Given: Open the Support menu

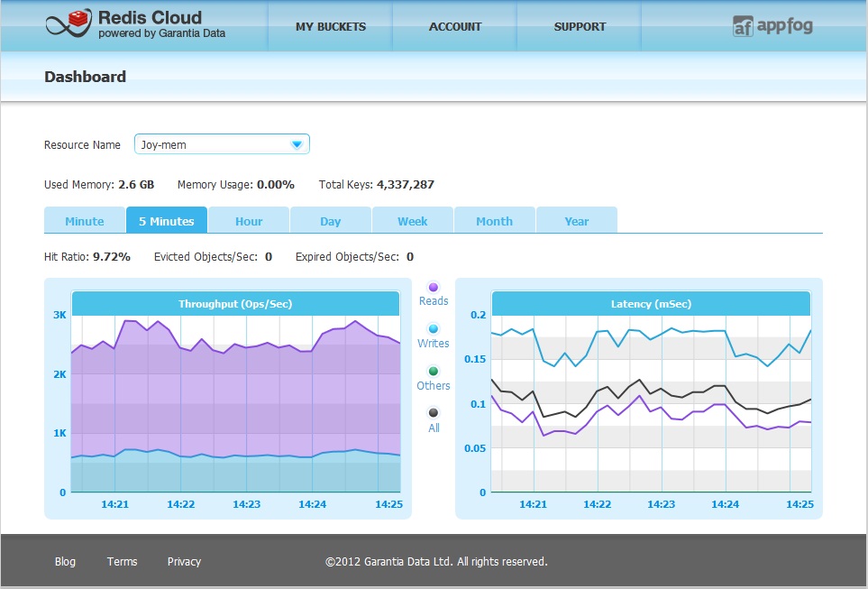Looking at the screenshot, I should point(580,26).
